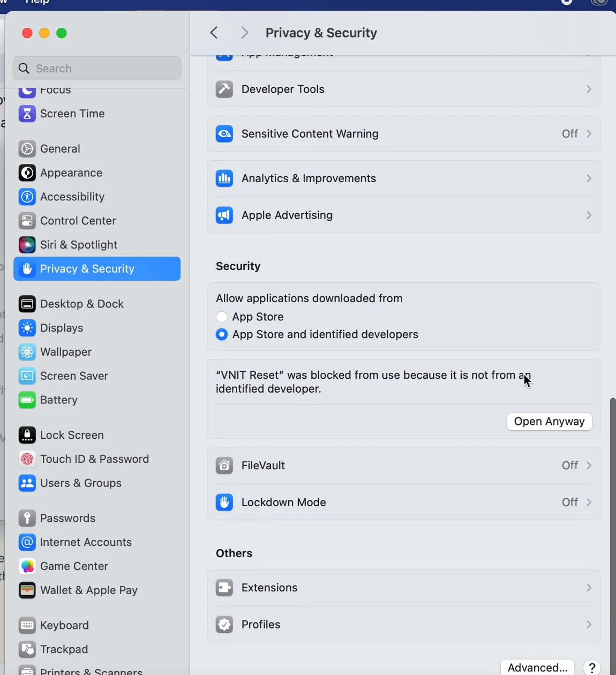Open Siri & Spotlight icon
This screenshot has height=675, width=616.
click(x=27, y=245)
